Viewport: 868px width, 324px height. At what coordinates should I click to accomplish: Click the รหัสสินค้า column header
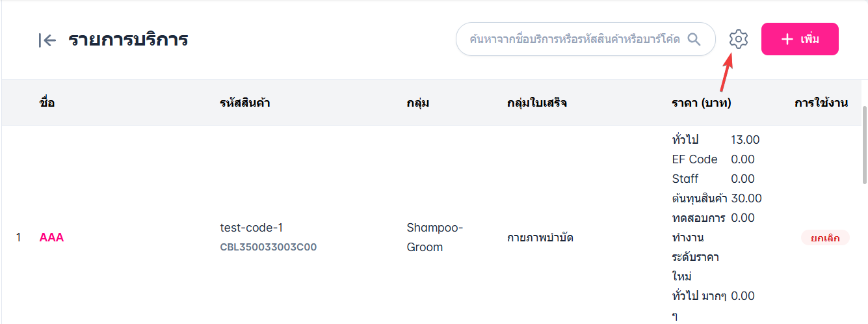pos(245,103)
